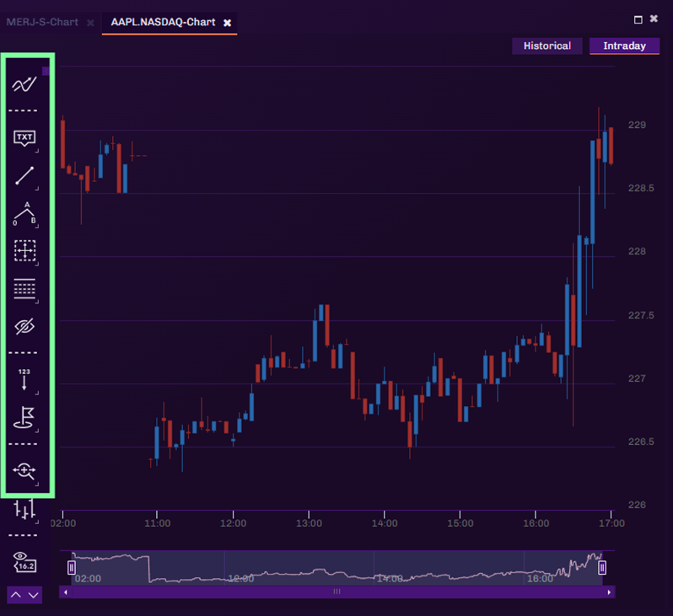Select the crosshair measure box tool

(24, 250)
